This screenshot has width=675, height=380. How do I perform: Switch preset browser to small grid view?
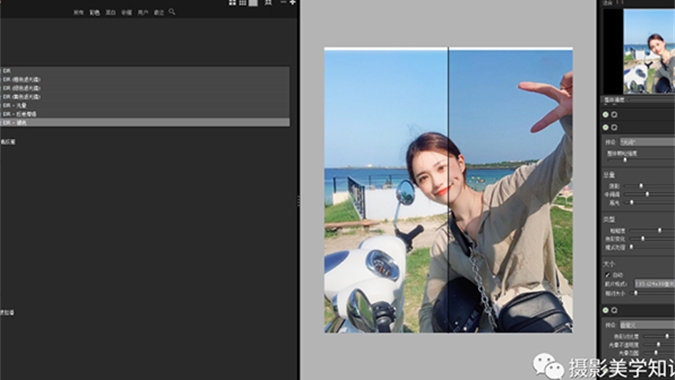243,3
